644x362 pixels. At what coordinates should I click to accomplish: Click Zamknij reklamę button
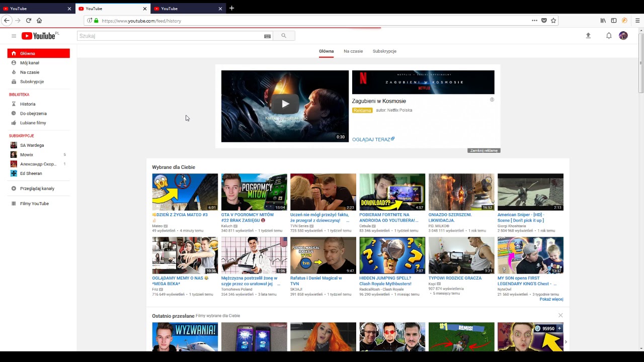click(x=484, y=150)
